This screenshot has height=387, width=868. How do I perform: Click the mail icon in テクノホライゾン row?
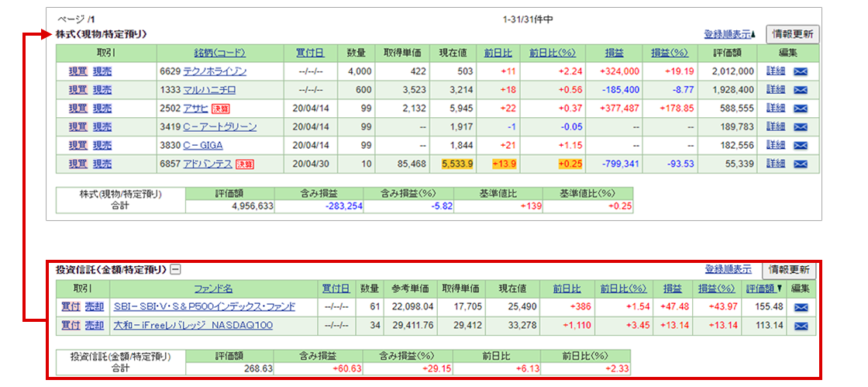[801, 71]
